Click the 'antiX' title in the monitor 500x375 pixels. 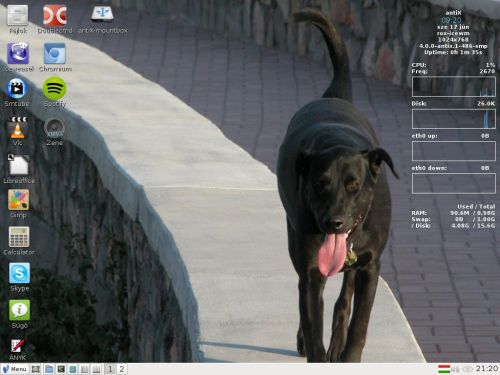point(453,13)
